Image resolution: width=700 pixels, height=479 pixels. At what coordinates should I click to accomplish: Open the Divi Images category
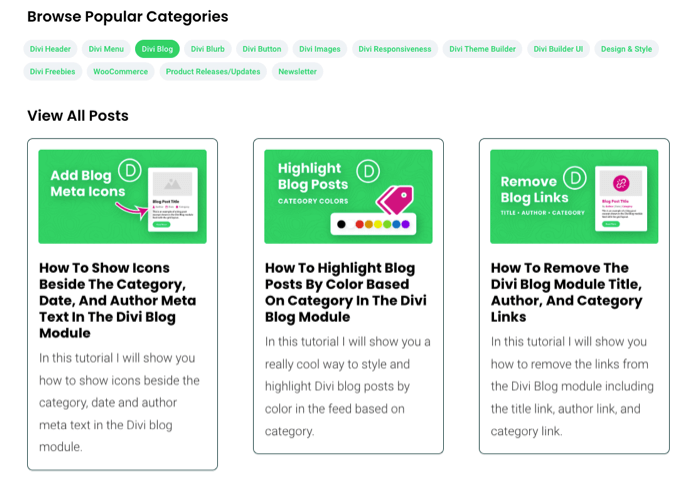coord(320,48)
